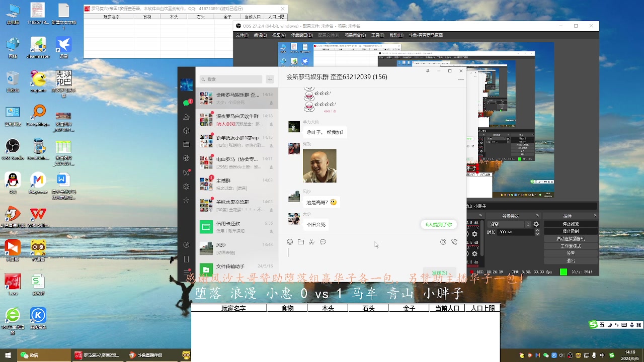Click 退出 button in OBS controls

click(x=571, y=261)
